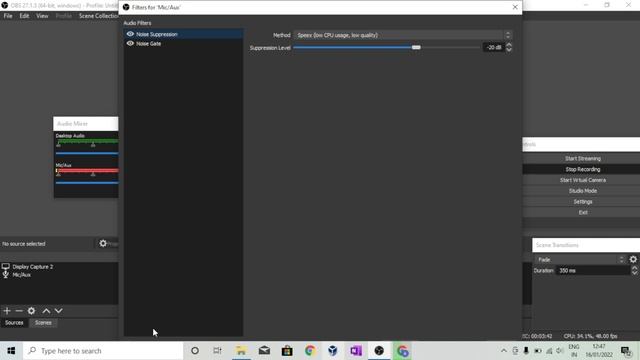Image resolution: width=640 pixels, height=360 pixels.
Task: Increase suppression level with up arrow
Action: pos(509,45)
